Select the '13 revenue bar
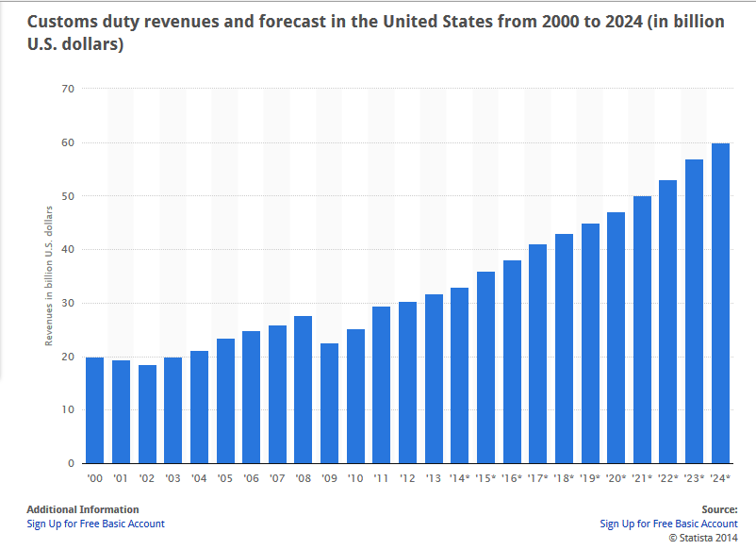The image size is (756, 549). coord(434,379)
